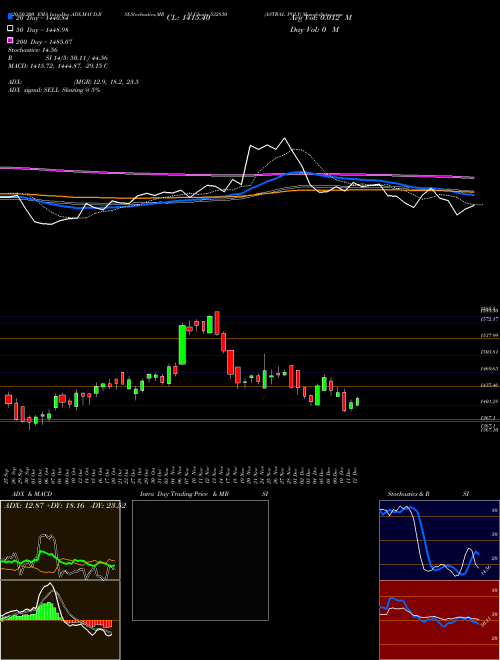Open the blue Stochastics chart panel
Viewport: 500px width, 660px height.
(439, 540)
